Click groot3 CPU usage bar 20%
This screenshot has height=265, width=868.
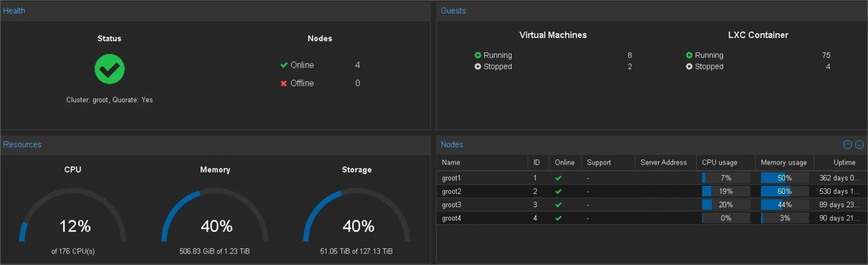tap(726, 205)
